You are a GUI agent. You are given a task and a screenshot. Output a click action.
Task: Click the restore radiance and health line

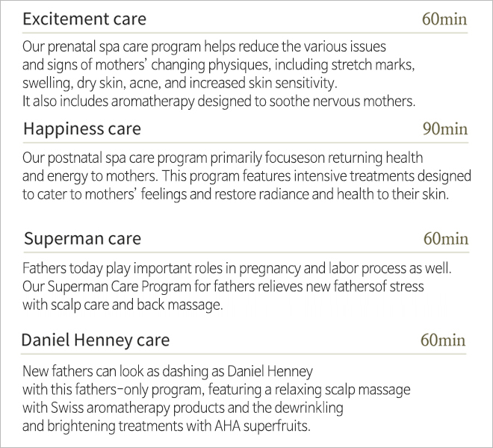tap(235, 194)
